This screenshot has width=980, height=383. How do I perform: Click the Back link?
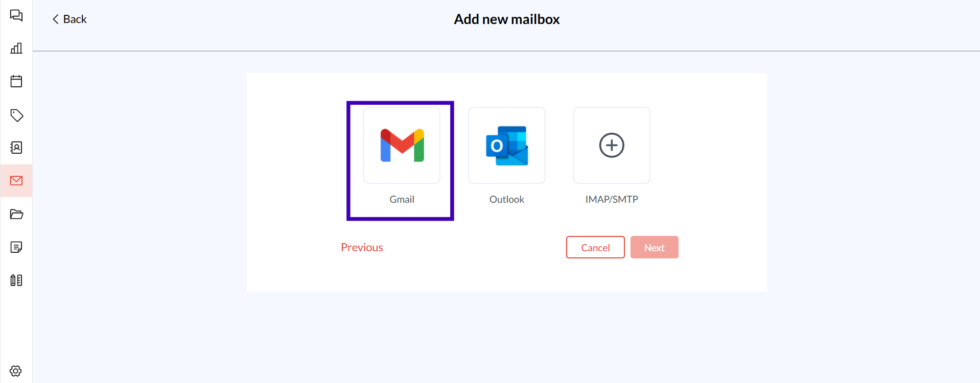coord(69,19)
